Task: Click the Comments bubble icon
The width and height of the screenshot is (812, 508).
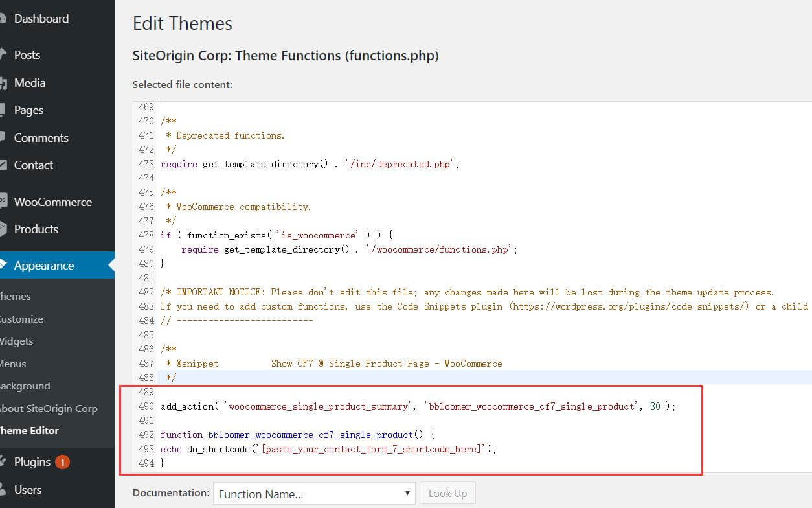Action: point(3,138)
